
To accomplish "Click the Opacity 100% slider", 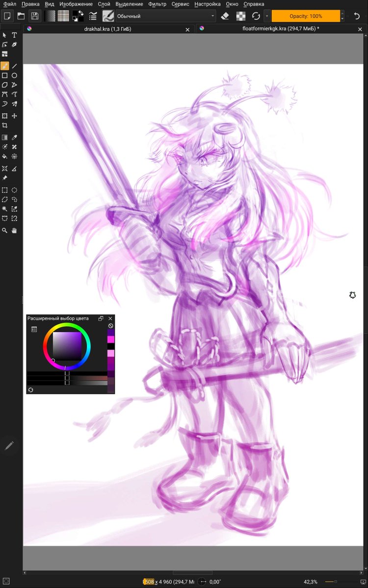I will [306, 16].
